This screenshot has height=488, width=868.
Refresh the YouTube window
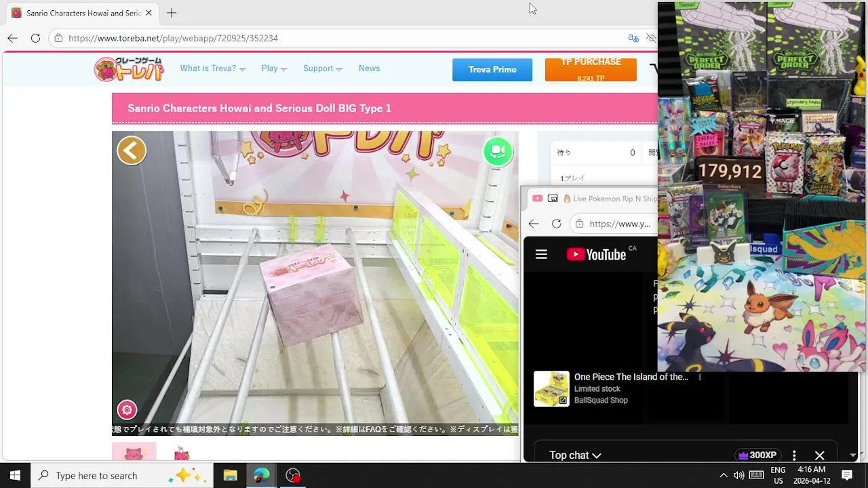(x=556, y=224)
